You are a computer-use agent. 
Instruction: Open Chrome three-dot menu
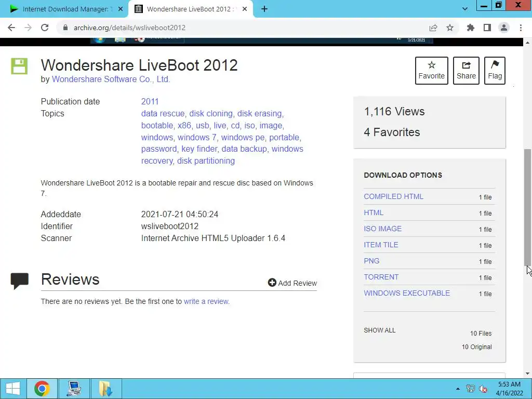[x=521, y=28]
